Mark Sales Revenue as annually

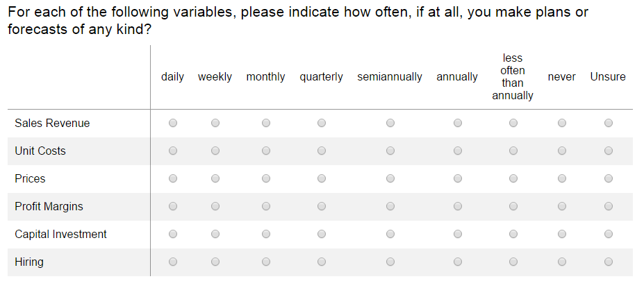(x=458, y=123)
